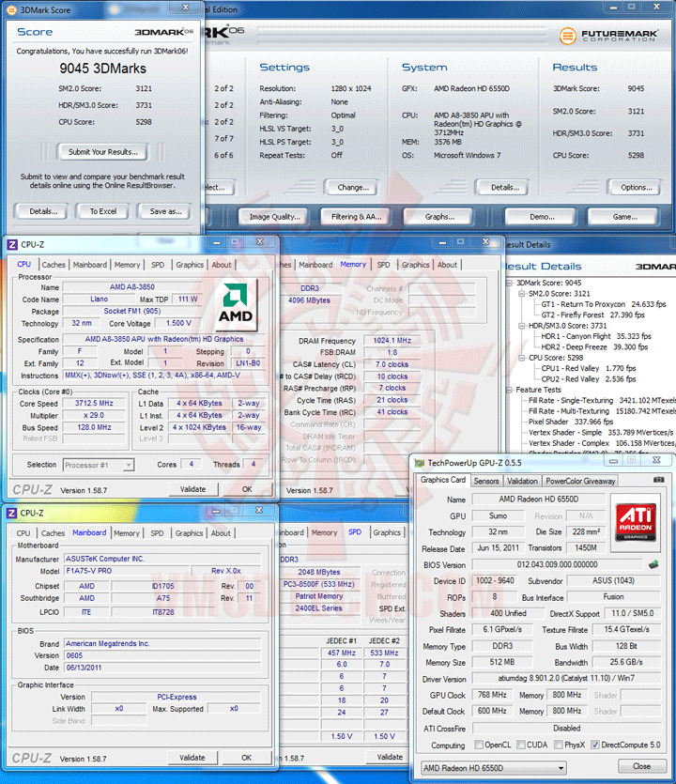The image size is (676, 784).
Task: Click the orange icon in 3DMark Score title bar
Action: [11, 9]
